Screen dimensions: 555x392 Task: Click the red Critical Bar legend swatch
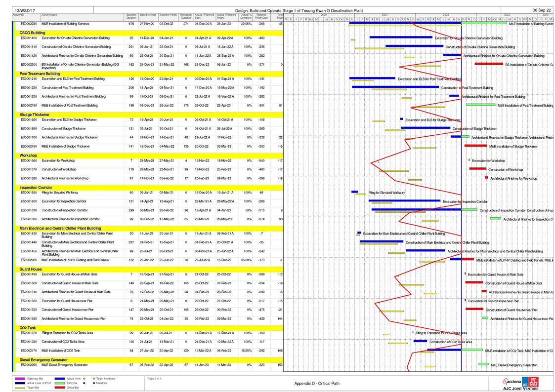61,388
